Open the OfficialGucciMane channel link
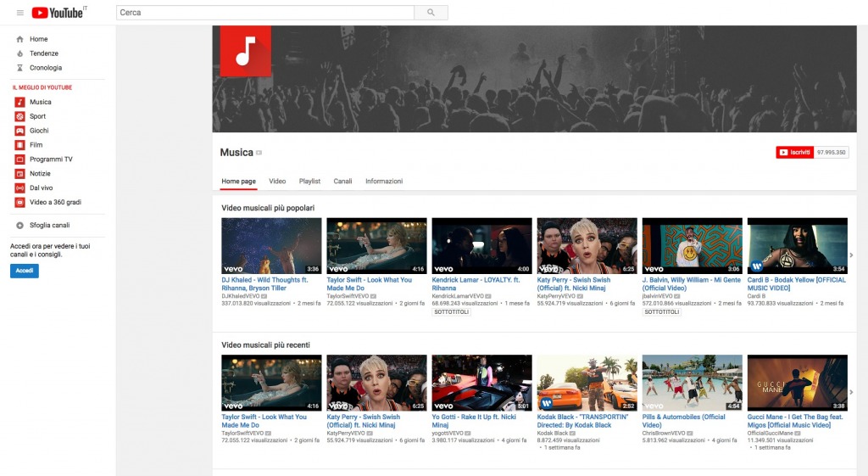The width and height of the screenshot is (868, 476). [x=770, y=434]
